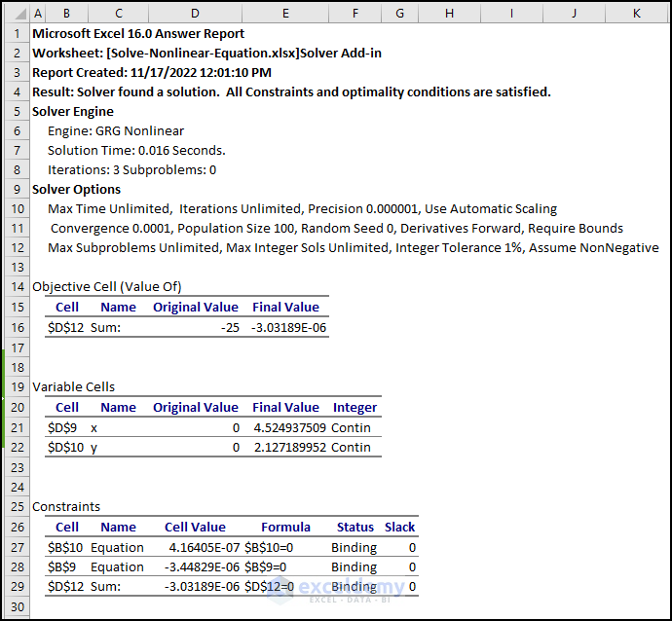
Task: Click 'Binding' status in $B$10 row
Action: pyautogui.click(x=354, y=547)
